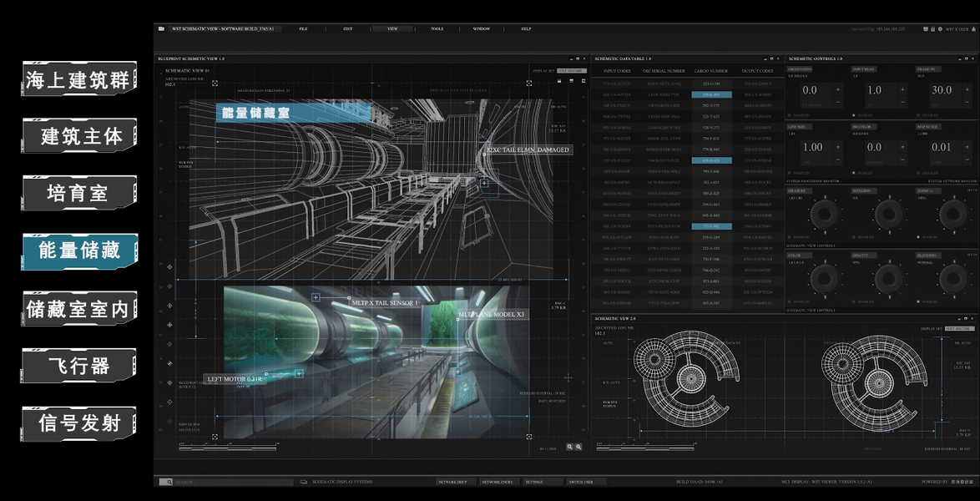Click the SCHEMATIC DISPLAY SYSTEMS monitor icon

point(303,483)
